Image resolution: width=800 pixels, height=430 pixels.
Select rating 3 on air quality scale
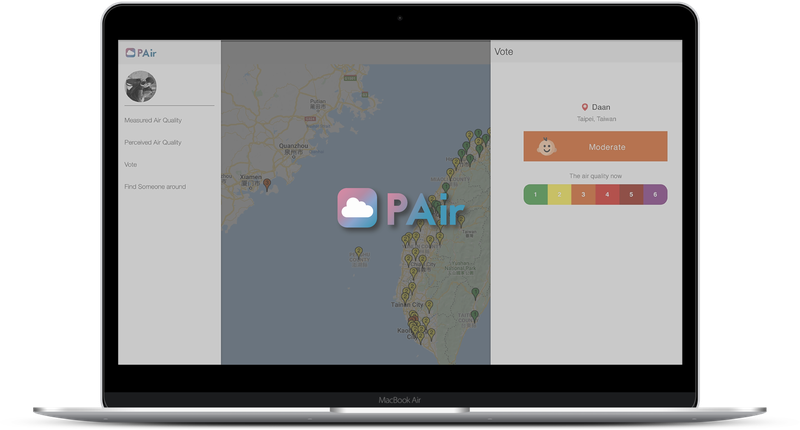pos(583,194)
